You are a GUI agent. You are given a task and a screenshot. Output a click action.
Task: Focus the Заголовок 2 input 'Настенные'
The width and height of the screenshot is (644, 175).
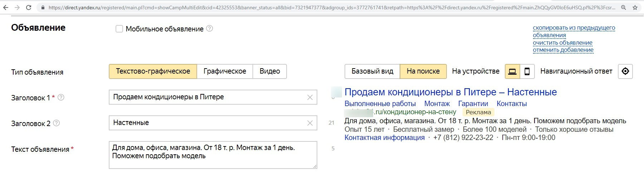[x=213, y=123]
